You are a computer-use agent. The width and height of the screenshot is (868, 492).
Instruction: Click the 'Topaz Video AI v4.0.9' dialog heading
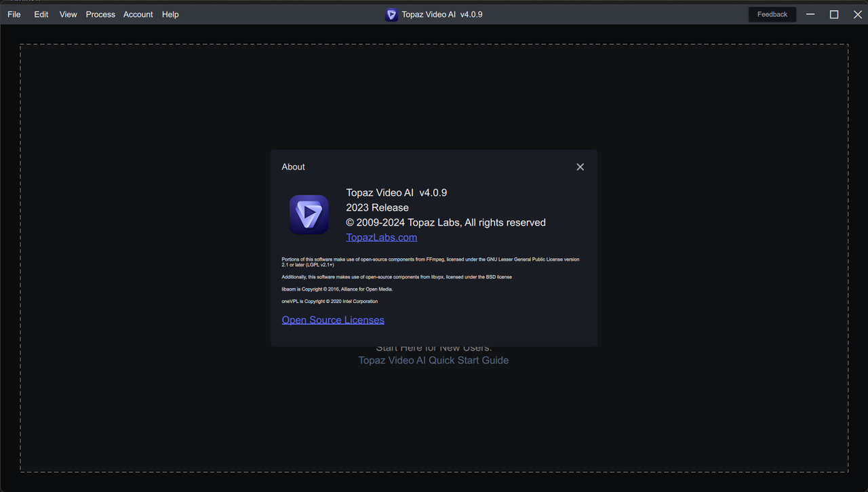pos(397,192)
